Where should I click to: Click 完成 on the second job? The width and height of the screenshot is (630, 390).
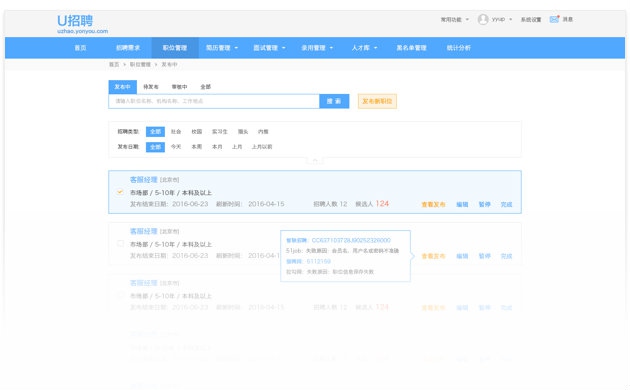(506, 256)
